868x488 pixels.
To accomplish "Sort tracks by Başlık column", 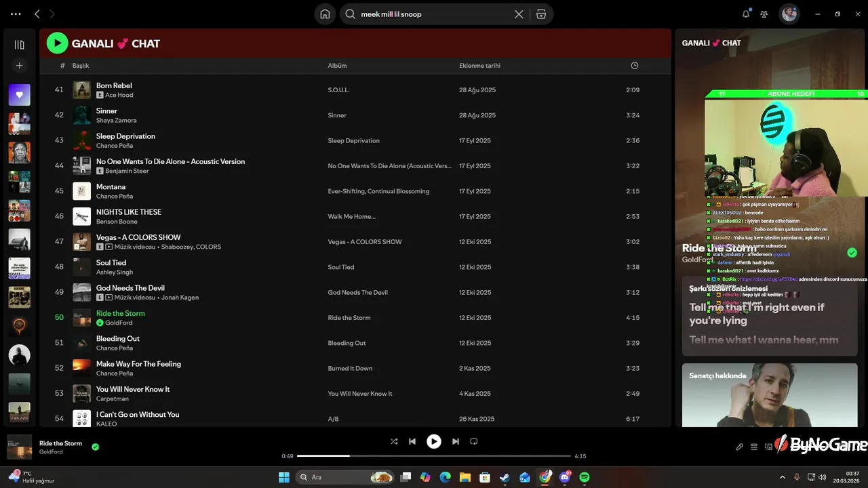I will click(x=81, y=66).
